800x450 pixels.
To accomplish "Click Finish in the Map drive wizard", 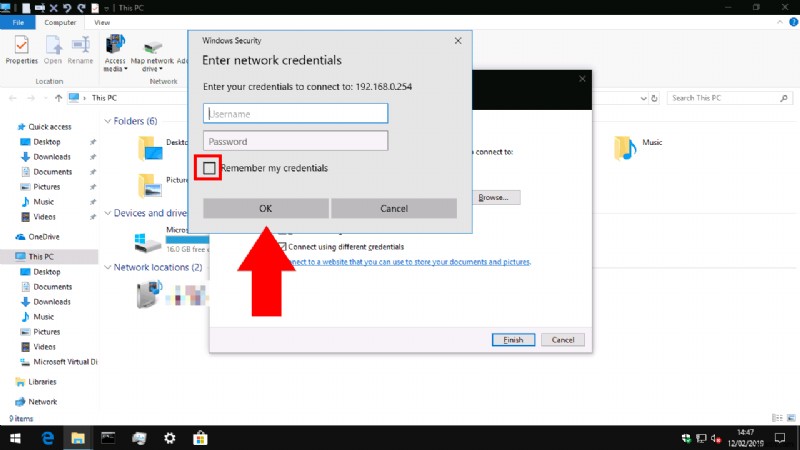I will click(x=513, y=340).
